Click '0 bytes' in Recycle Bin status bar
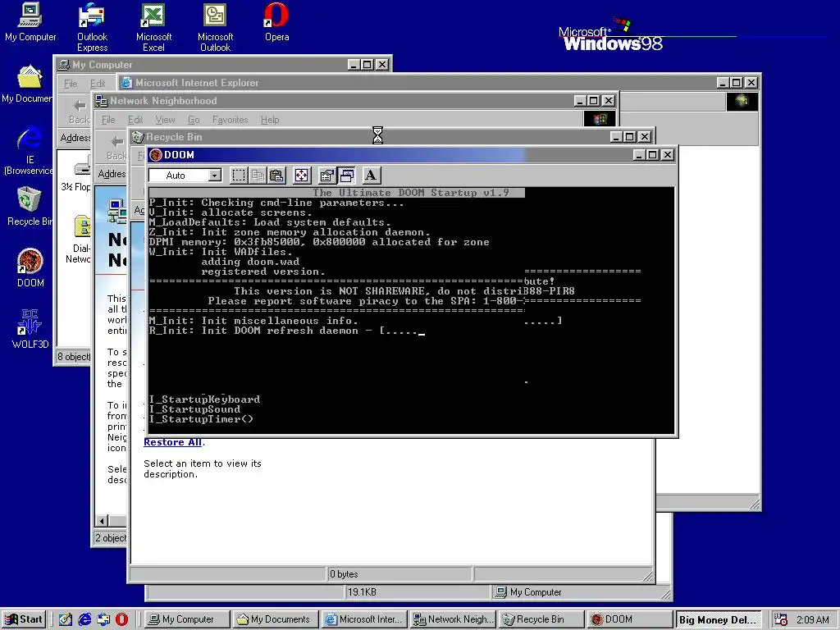 [x=344, y=573]
